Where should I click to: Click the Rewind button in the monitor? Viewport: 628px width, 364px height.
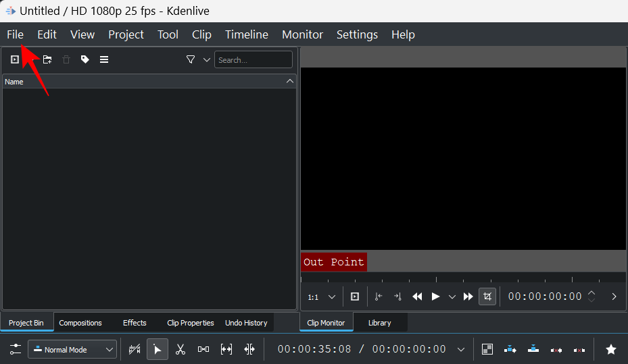coord(417,296)
